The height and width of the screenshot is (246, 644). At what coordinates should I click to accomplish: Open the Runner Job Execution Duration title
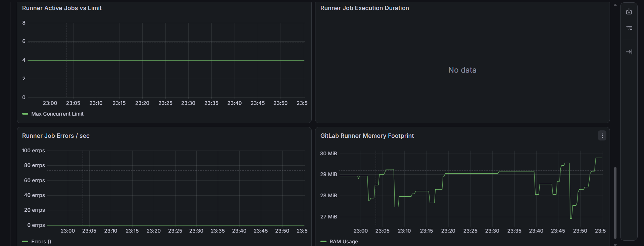[x=365, y=8]
